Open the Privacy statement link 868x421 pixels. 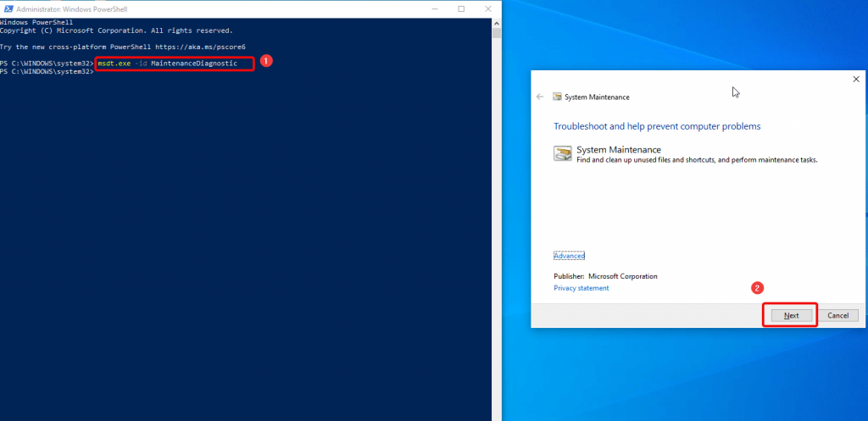pyautogui.click(x=581, y=288)
